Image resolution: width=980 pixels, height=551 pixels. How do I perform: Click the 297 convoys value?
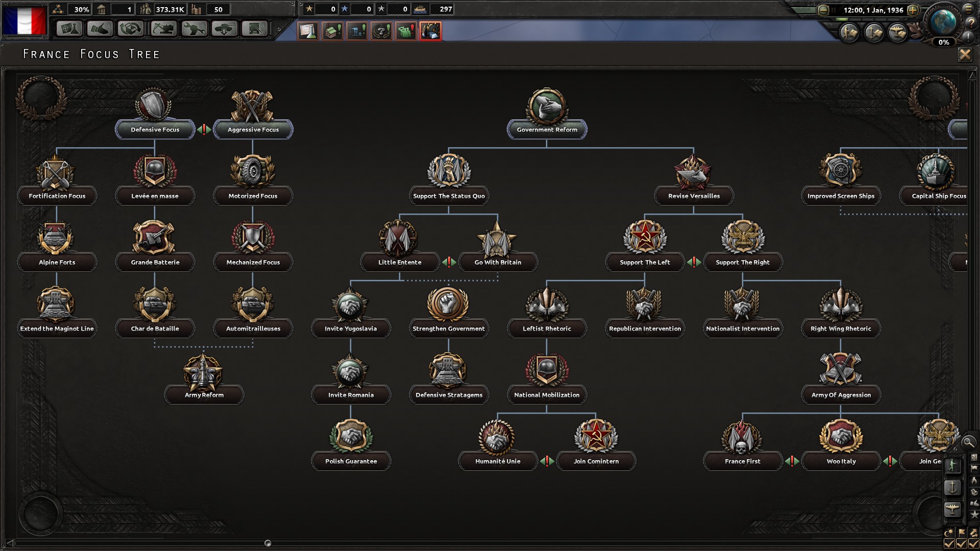click(446, 9)
